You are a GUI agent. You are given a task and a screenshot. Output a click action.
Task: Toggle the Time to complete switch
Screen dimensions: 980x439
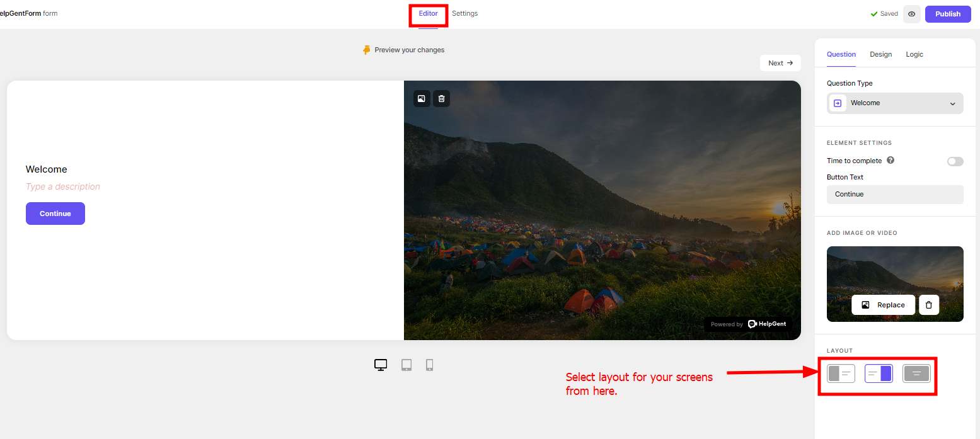tap(955, 161)
